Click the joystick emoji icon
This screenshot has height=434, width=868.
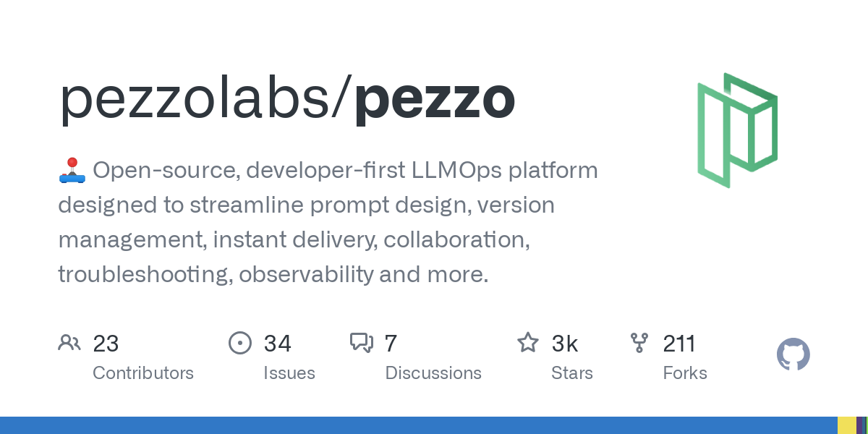point(72,171)
